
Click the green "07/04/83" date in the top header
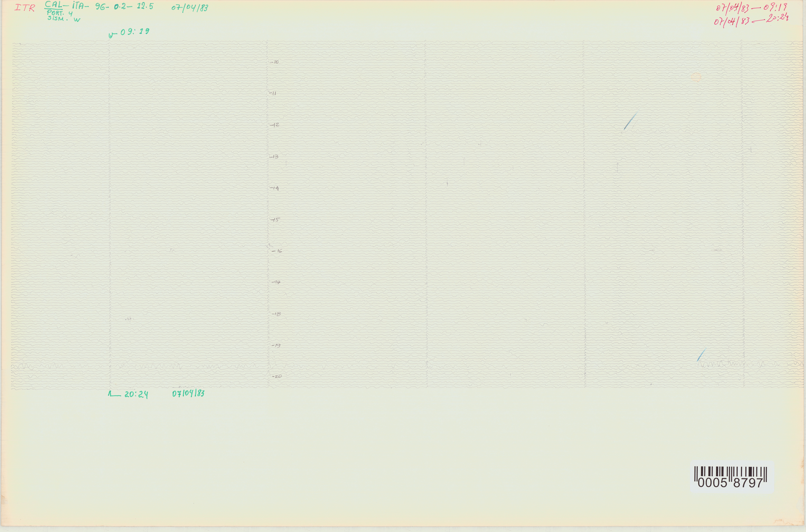tap(190, 8)
